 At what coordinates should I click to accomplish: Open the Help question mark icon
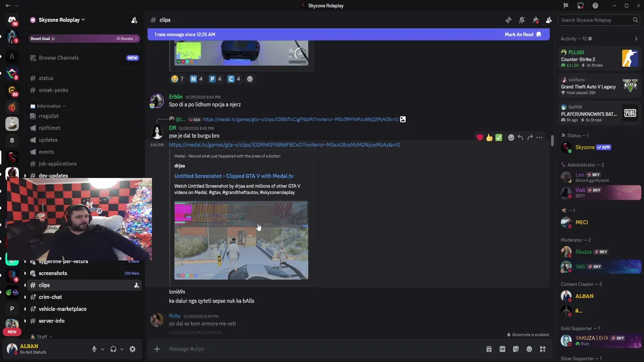coord(595,6)
